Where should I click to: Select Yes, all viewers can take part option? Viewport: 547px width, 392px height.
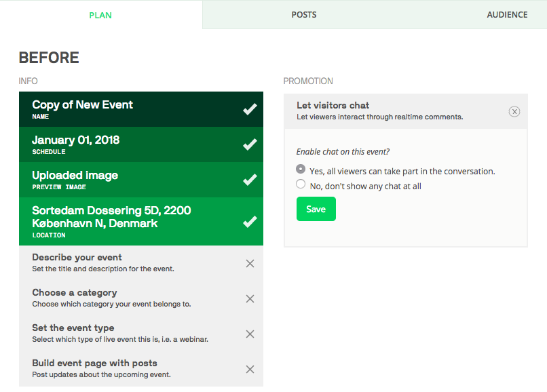click(x=301, y=169)
